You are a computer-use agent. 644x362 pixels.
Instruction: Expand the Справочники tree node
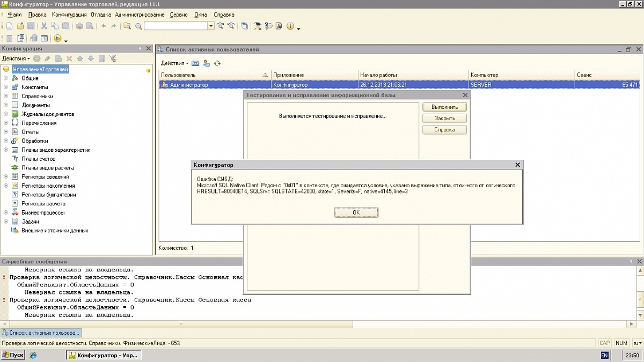[6, 96]
